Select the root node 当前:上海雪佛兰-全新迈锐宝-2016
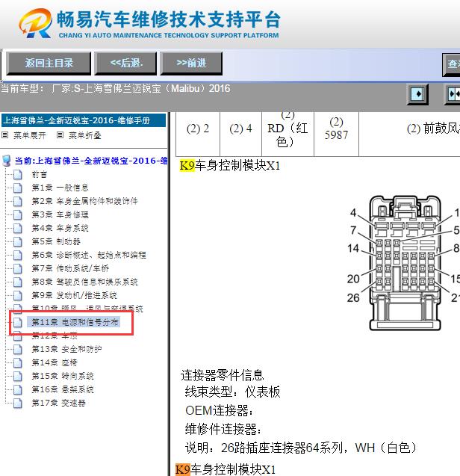Screen dimensions: 460x476 (x=91, y=161)
